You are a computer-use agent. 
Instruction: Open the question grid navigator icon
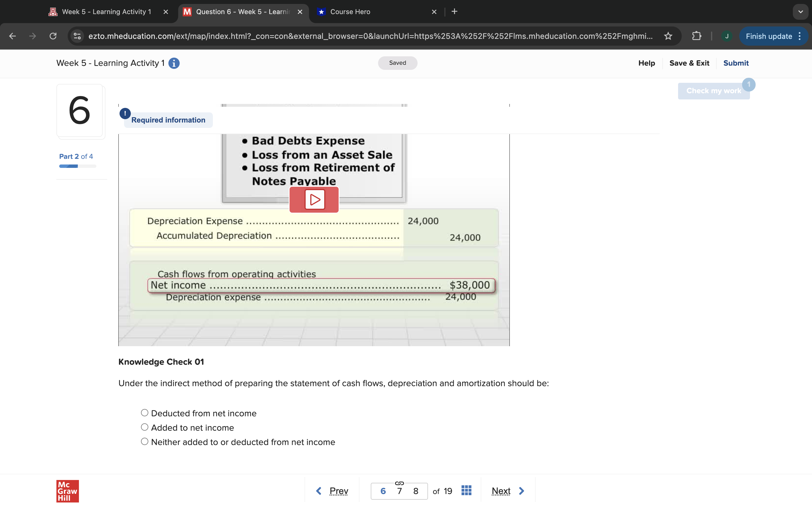[466, 491]
